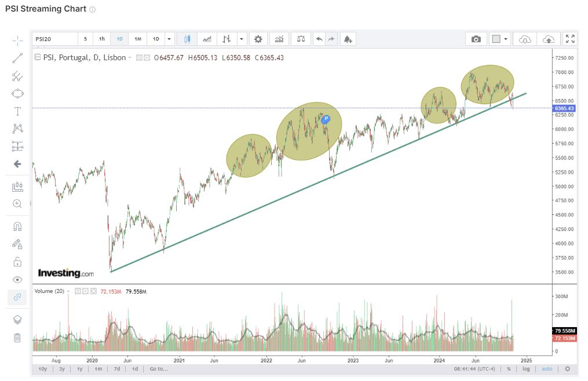Select the text annotation tool
The height and width of the screenshot is (381, 588).
pos(17,111)
